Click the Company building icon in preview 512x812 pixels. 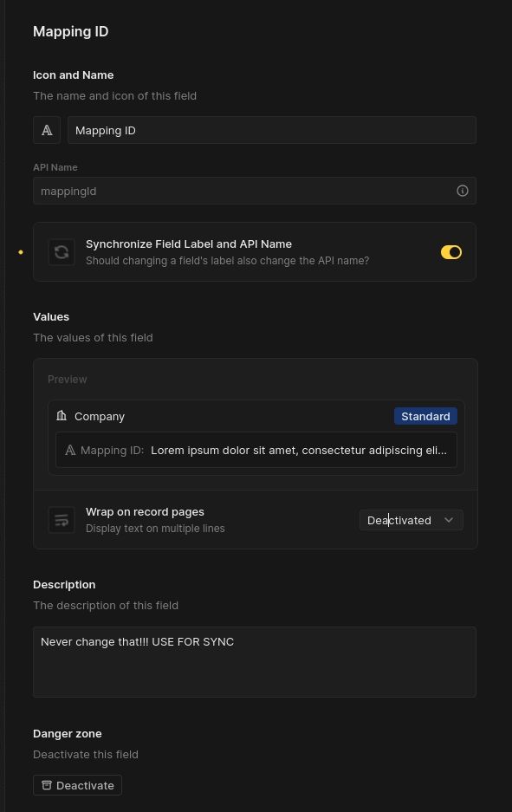click(62, 416)
